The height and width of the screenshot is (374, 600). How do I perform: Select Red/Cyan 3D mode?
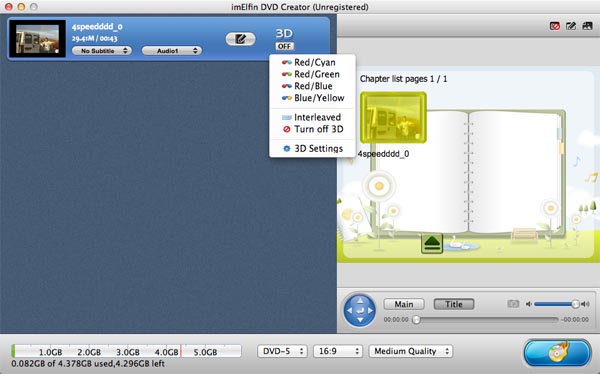(312, 62)
